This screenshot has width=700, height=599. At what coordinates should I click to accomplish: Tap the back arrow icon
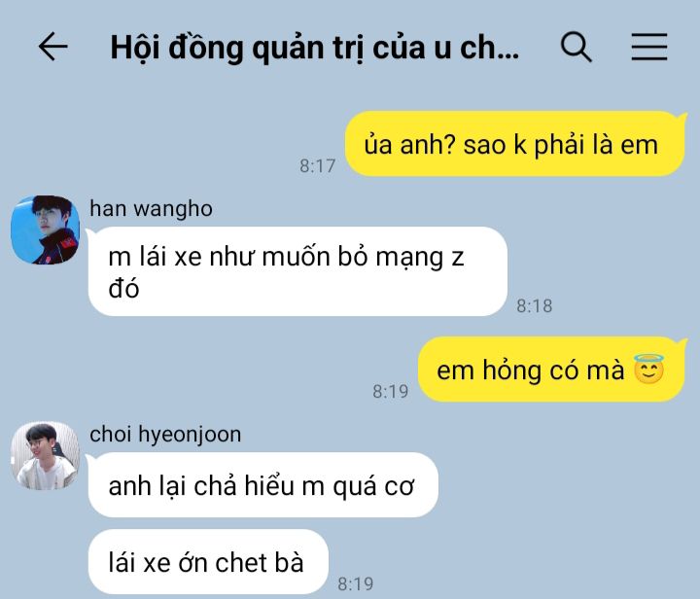(53, 46)
